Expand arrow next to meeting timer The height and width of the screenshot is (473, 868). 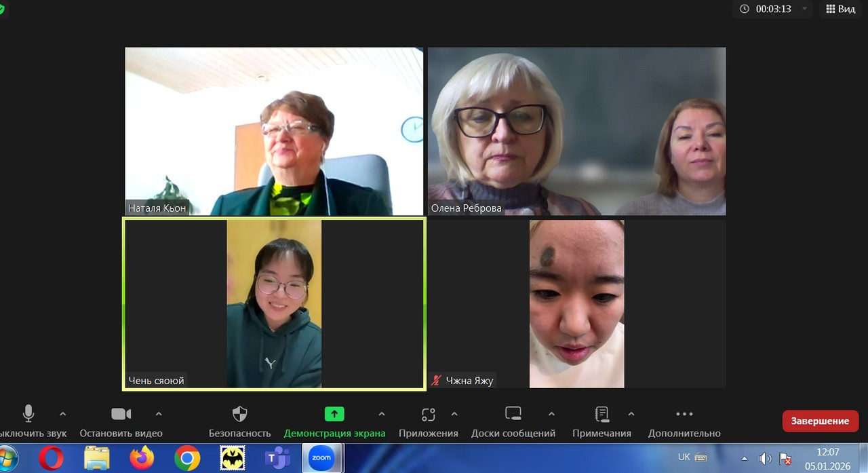point(804,9)
